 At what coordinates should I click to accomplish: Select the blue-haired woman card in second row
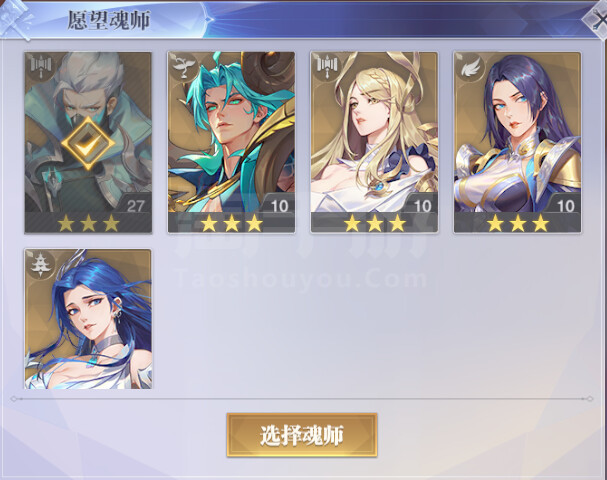[88, 319]
